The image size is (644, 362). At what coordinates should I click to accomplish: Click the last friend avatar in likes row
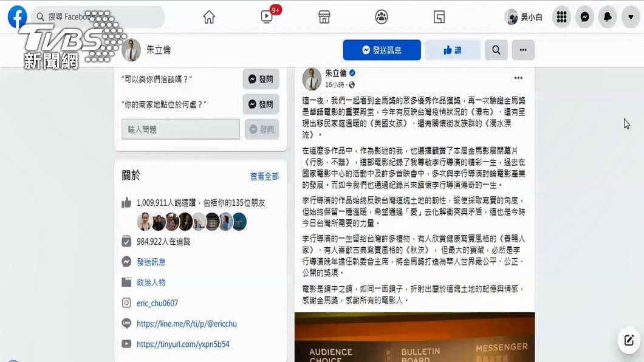click(x=239, y=222)
